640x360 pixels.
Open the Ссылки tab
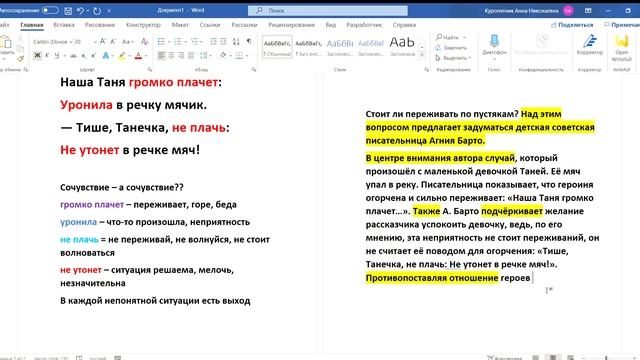[x=210, y=25]
